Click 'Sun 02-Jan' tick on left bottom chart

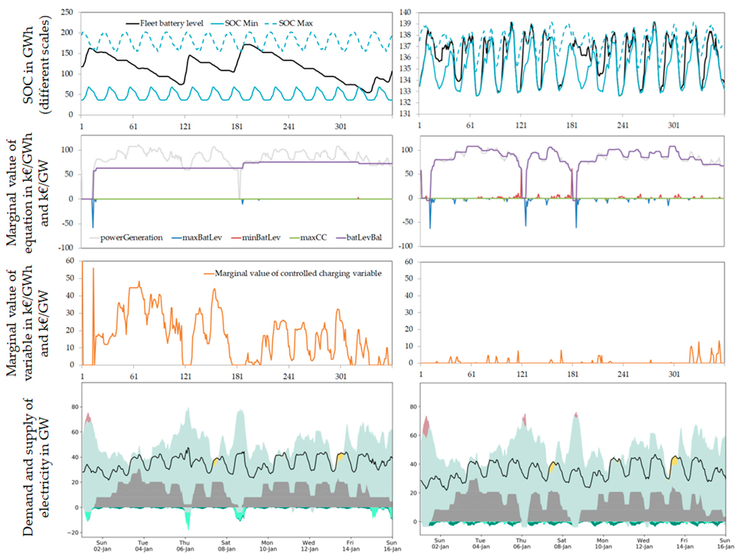point(102,546)
